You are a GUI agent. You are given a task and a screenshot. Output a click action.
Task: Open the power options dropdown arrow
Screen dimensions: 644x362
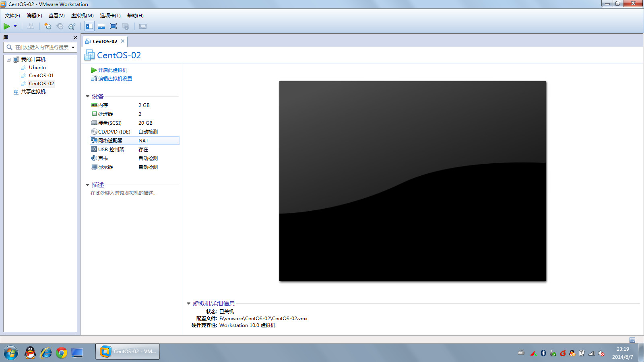coord(15,26)
